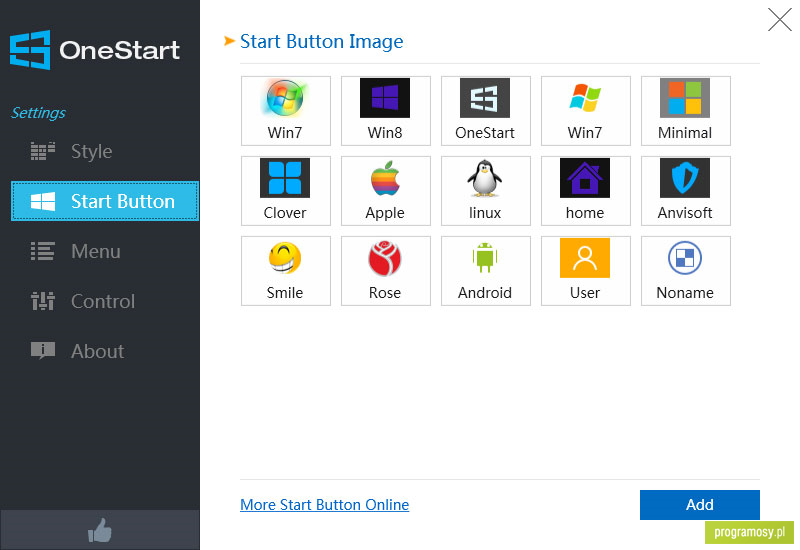The width and height of the screenshot is (800, 550).
Task: Pick the Android robot start button
Action: pos(486,271)
